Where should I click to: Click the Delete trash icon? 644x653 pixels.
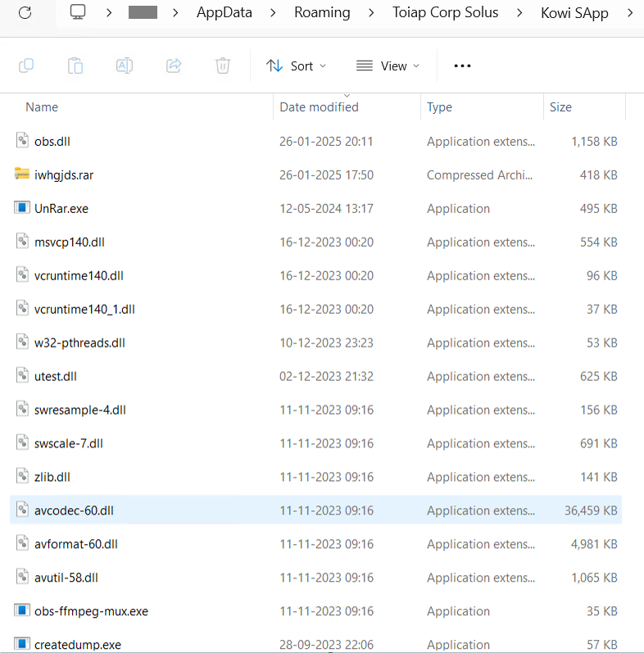[223, 66]
